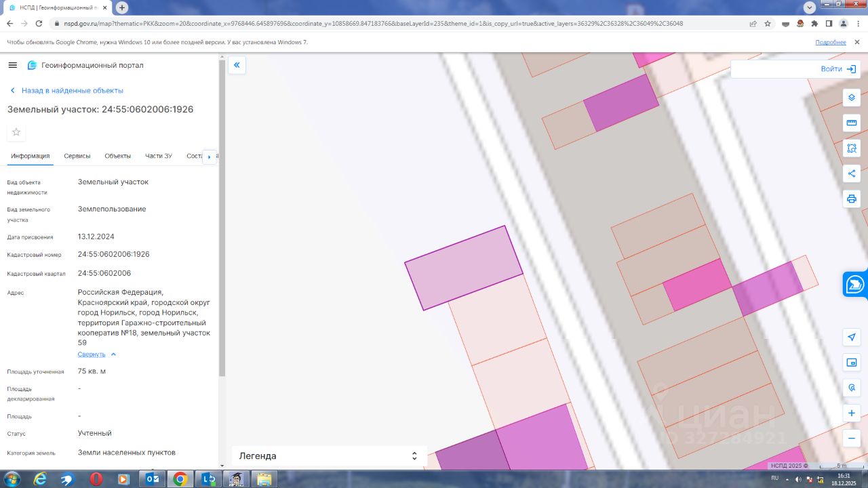Open Opera browser from the taskbar
Screen dimensions: 868x488
(x=96, y=479)
